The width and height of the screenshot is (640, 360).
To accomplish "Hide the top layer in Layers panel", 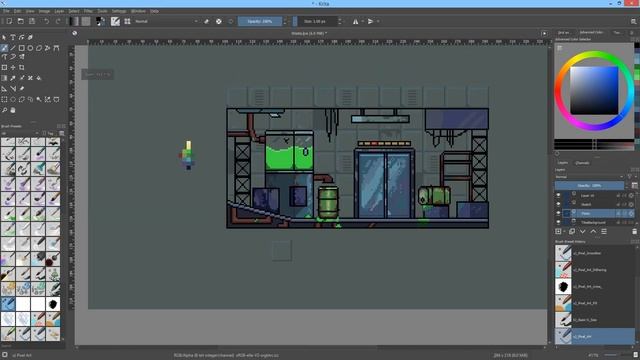I will 558,196.
